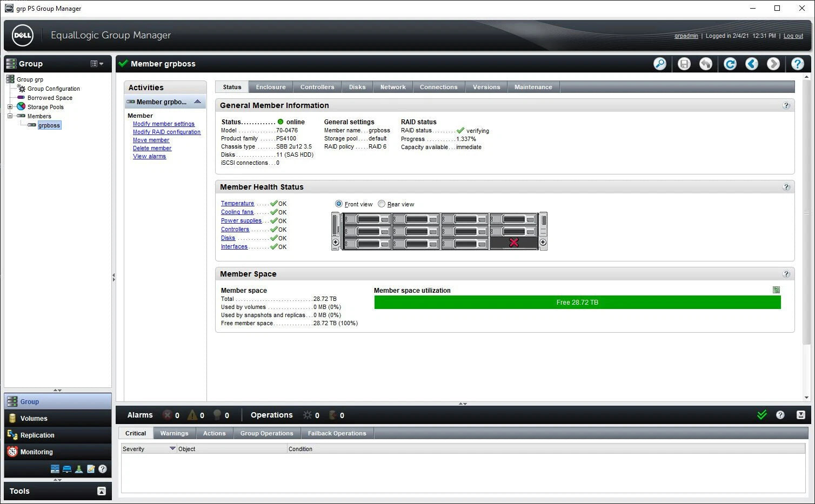Refresh data with the circular arrow icon
Viewport: 815px width, 504px height.
pos(730,64)
